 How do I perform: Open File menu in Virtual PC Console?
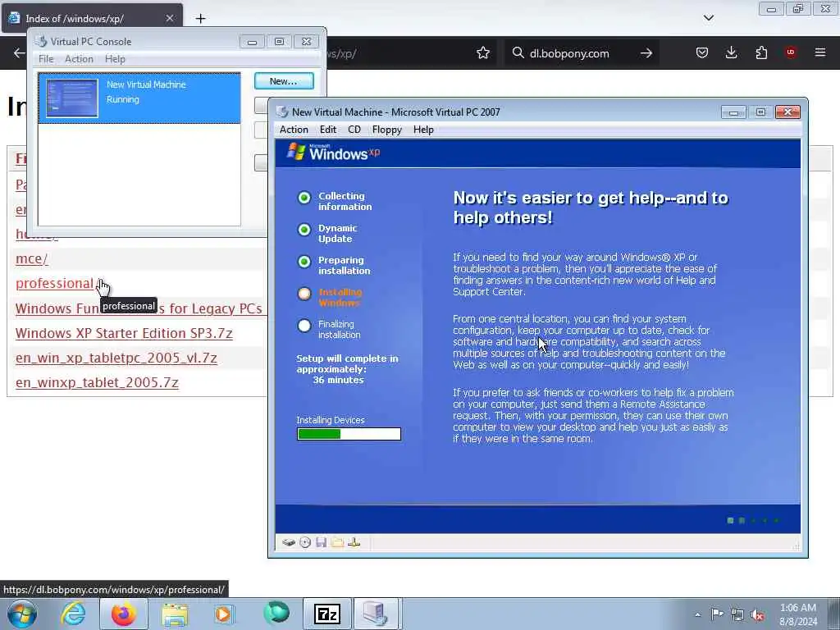[46, 59]
